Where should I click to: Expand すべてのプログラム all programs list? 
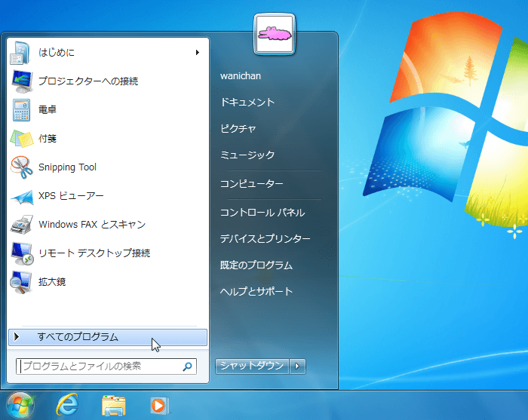(x=108, y=337)
